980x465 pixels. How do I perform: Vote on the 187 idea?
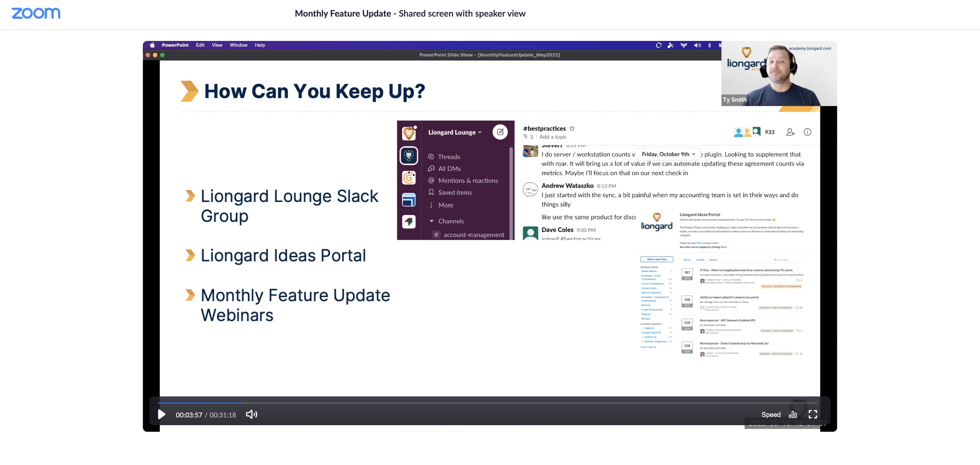click(x=687, y=274)
